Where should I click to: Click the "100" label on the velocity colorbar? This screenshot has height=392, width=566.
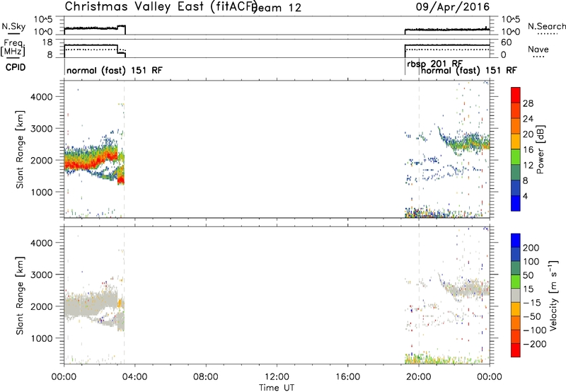[x=531, y=262]
